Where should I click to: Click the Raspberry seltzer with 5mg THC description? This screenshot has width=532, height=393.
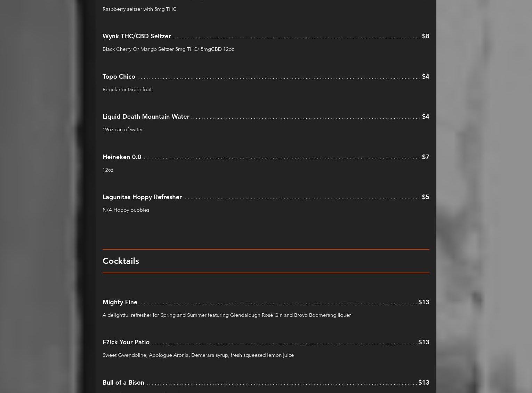click(x=139, y=9)
